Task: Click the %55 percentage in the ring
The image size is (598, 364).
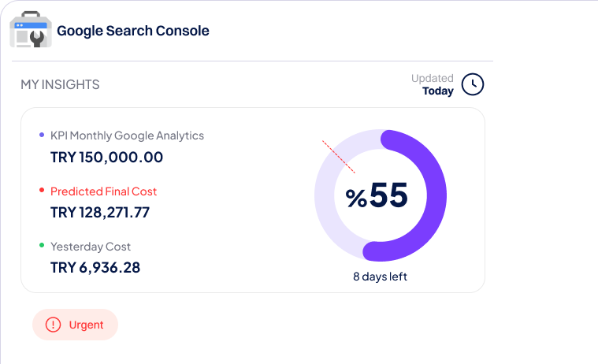Action: (377, 195)
